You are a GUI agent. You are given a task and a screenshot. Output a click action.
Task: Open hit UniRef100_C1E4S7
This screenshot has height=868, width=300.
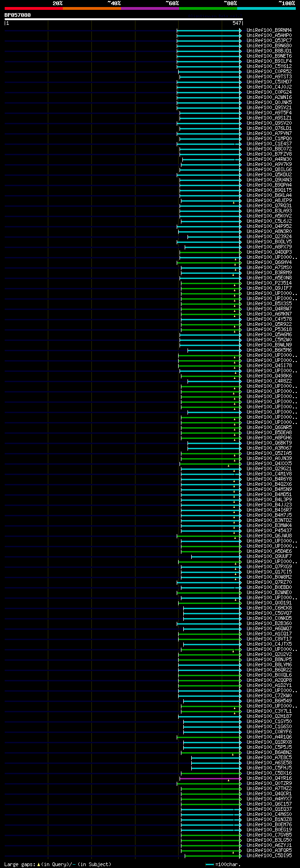(269, 143)
